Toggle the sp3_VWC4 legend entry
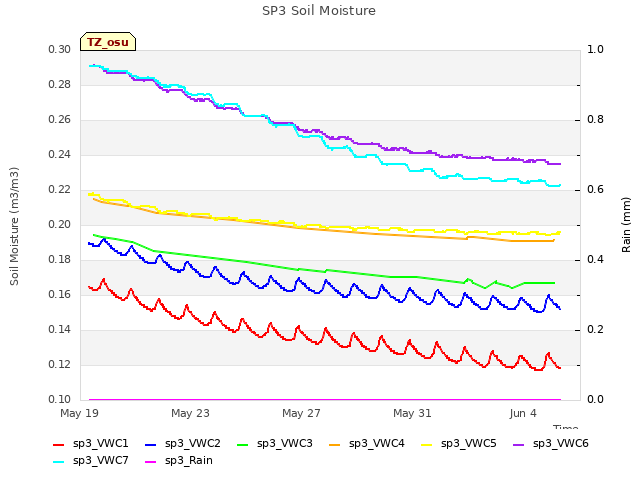 [367, 444]
